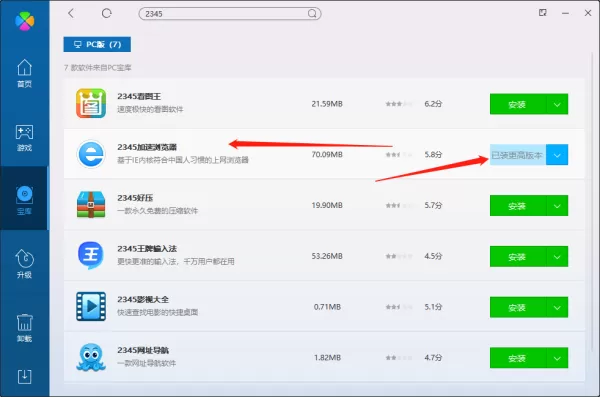Open the 卸载 uninstall section
Screen dimensions: 600x397
[x=24, y=328]
